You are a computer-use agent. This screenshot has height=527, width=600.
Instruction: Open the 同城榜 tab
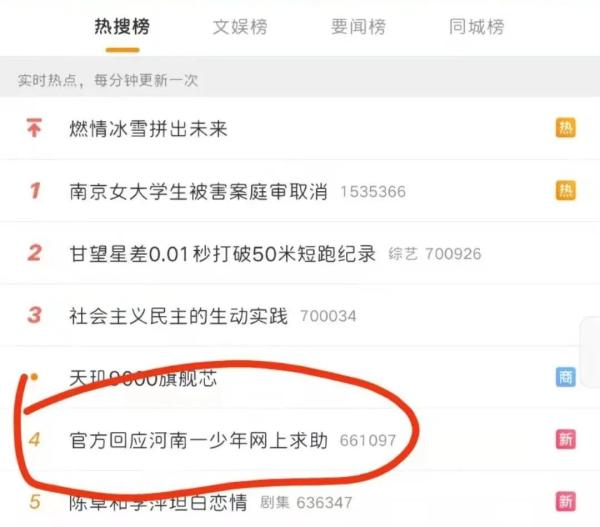[x=476, y=27]
